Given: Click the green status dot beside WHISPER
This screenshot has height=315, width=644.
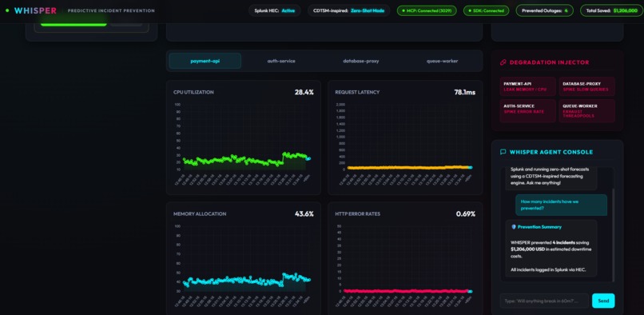Looking at the screenshot, I should pyautogui.click(x=7, y=10).
